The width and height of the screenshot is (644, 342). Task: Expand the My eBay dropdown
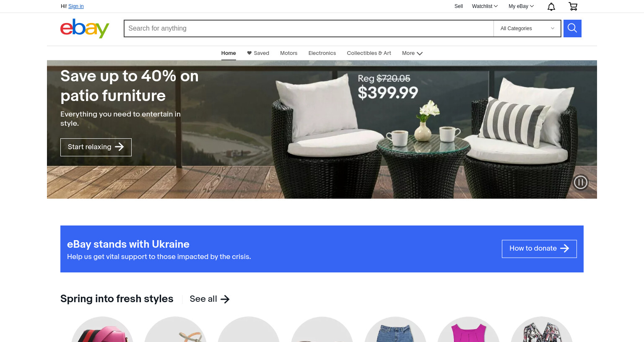pyautogui.click(x=521, y=6)
